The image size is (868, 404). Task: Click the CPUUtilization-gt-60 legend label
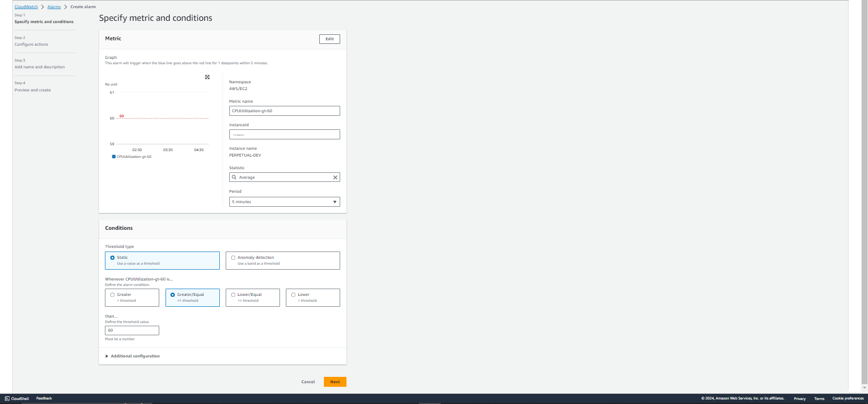click(134, 157)
